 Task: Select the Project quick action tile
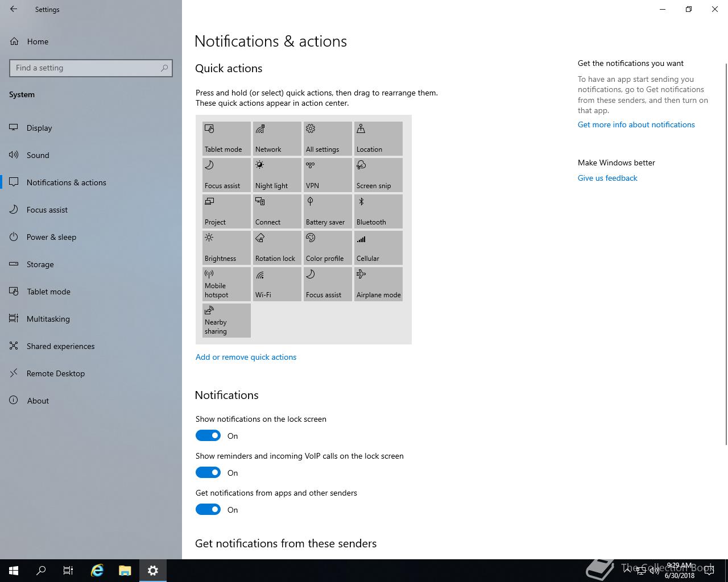[226, 211]
